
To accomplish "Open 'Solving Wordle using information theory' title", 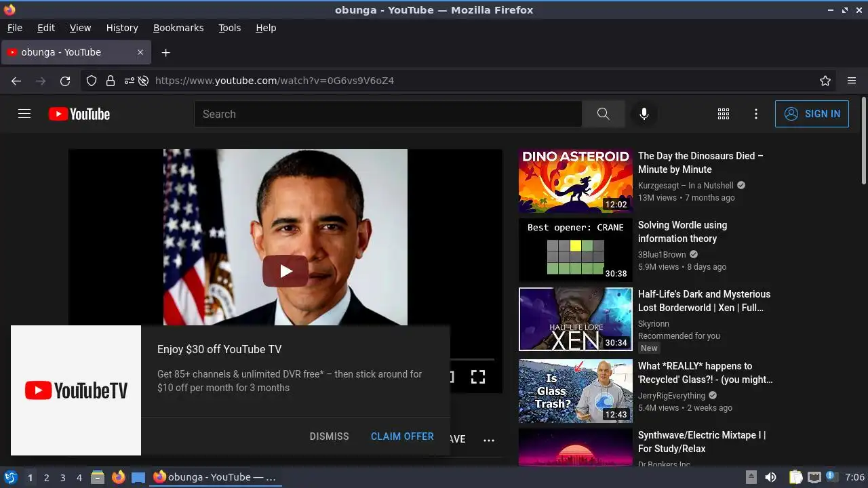I will [682, 232].
